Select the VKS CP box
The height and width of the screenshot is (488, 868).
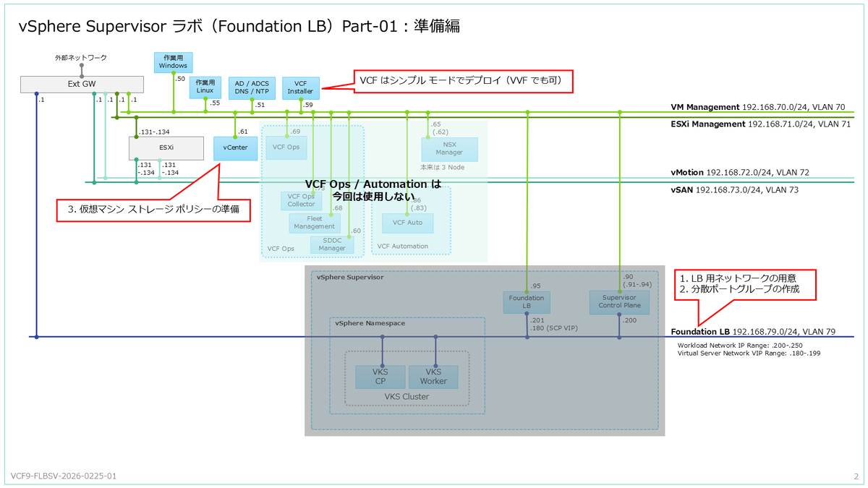(x=380, y=377)
